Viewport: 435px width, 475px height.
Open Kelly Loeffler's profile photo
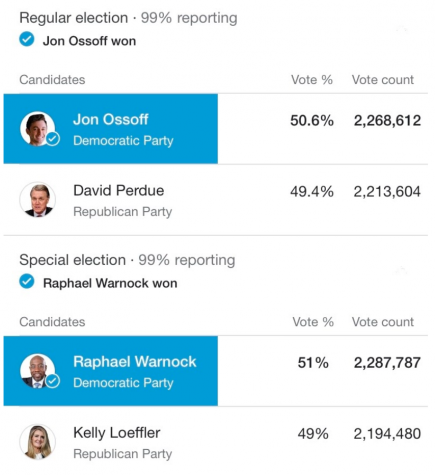37,442
